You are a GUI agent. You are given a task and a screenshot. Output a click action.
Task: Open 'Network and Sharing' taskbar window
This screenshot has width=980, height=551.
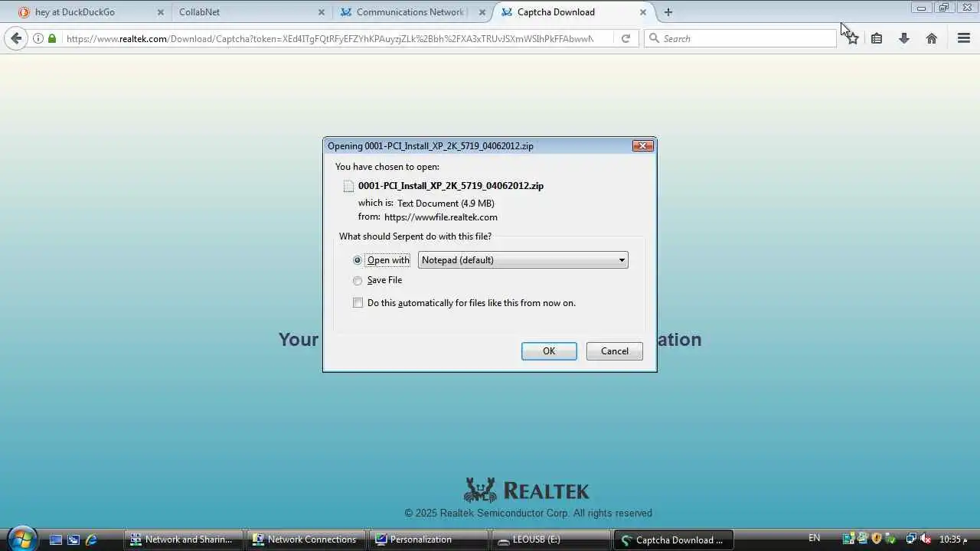pyautogui.click(x=183, y=540)
